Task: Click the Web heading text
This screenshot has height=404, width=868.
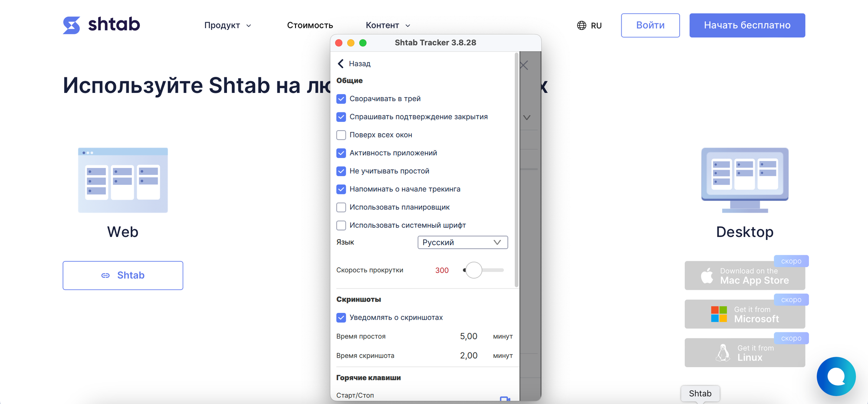Action: tap(123, 232)
